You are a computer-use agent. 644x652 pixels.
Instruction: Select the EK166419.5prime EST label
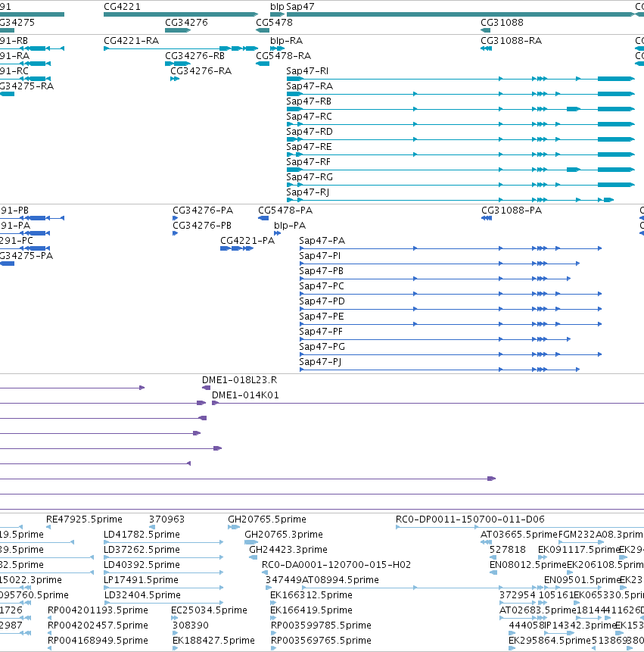point(311,610)
